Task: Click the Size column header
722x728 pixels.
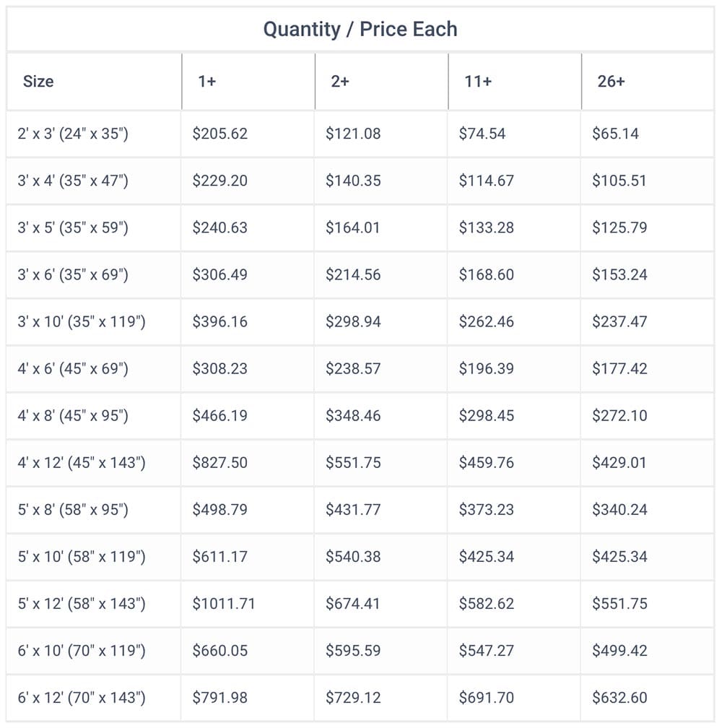Action: coord(38,81)
